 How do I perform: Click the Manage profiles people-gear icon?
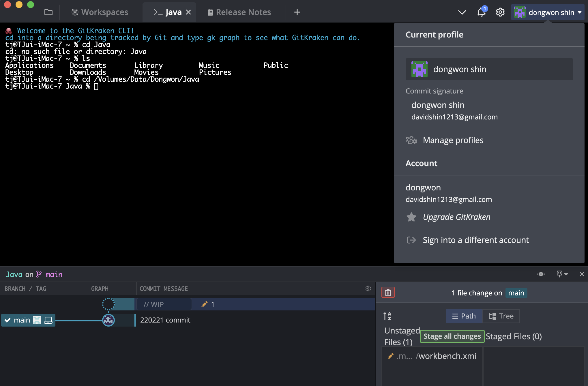point(411,140)
